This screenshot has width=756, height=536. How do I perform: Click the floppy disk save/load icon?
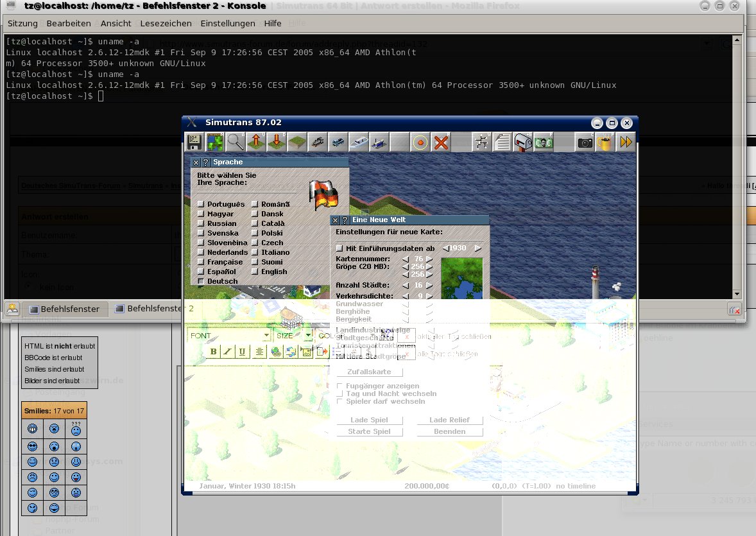[194, 143]
